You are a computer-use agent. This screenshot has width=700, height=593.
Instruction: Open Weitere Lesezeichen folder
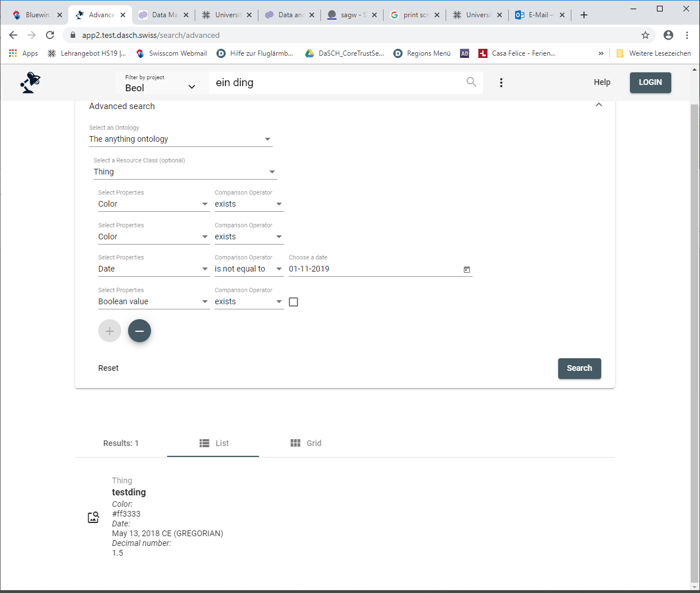click(x=653, y=53)
